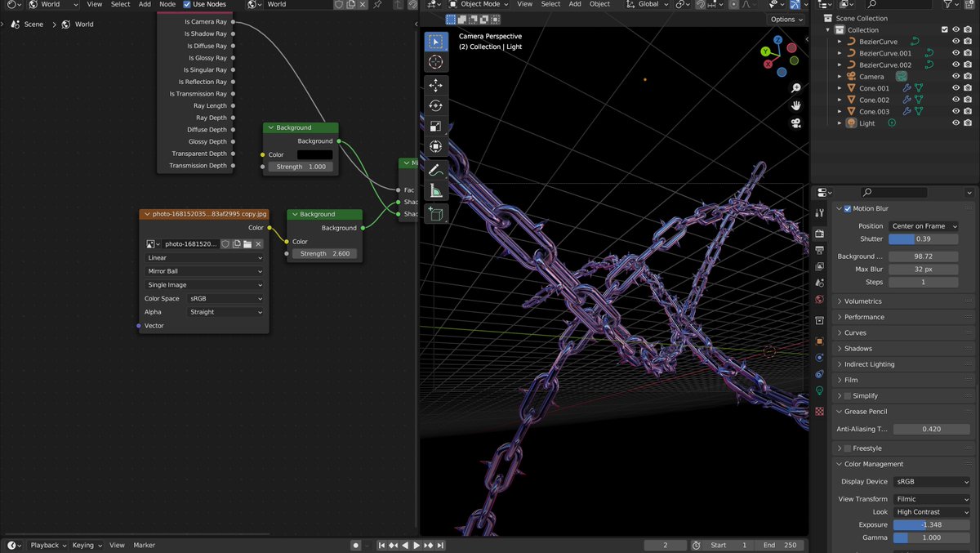Open the timeline Marker menu

(x=145, y=545)
